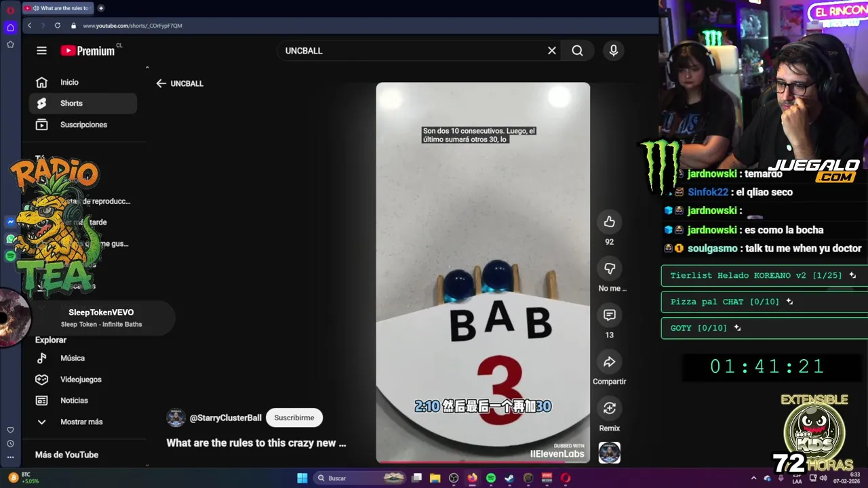Open volume control in system tray
Screen dimensions: 868x488
click(x=823, y=478)
